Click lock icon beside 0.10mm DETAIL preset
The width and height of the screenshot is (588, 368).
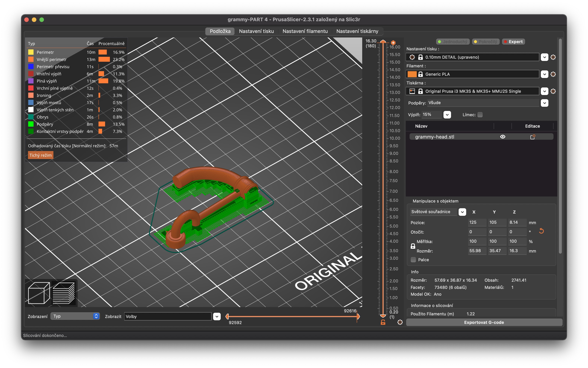[x=421, y=57]
